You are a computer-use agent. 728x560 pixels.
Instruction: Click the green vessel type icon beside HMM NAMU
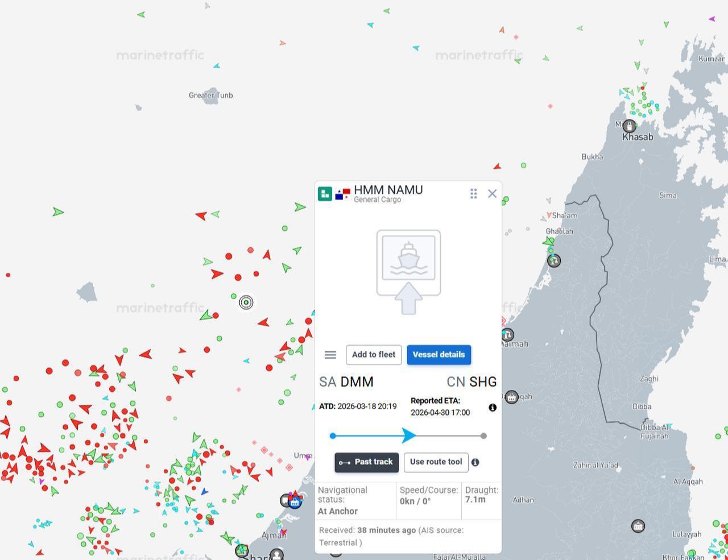click(x=325, y=194)
